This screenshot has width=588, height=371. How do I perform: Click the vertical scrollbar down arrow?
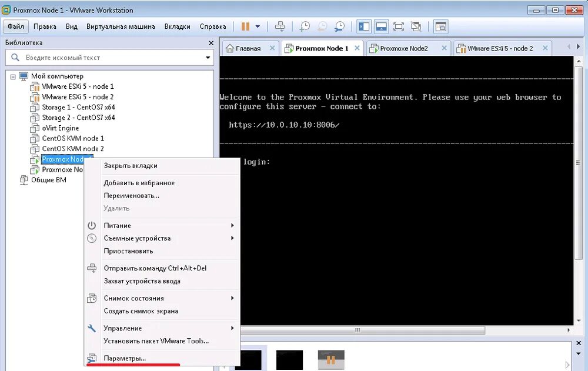[578, 321]
